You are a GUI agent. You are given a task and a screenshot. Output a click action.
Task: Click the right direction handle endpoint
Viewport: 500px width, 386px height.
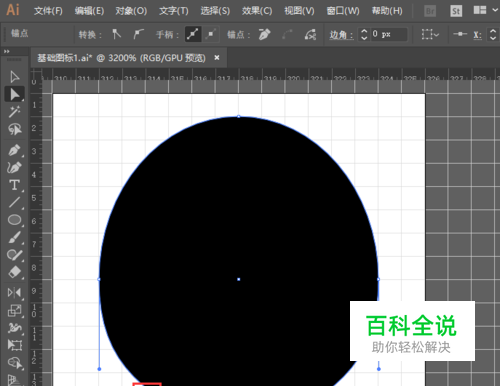(379, 369)
